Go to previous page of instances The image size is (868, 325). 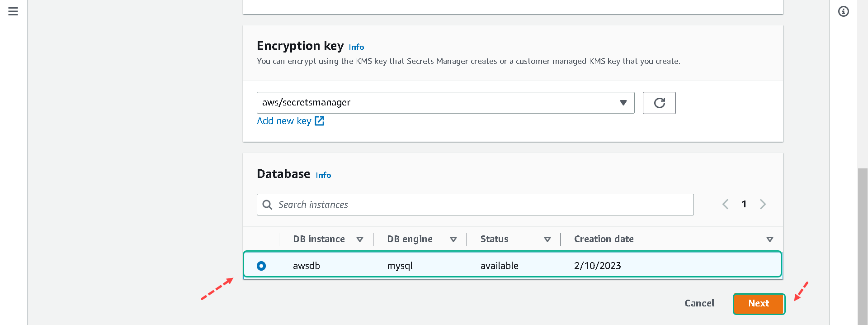click(x=725, y=204)
